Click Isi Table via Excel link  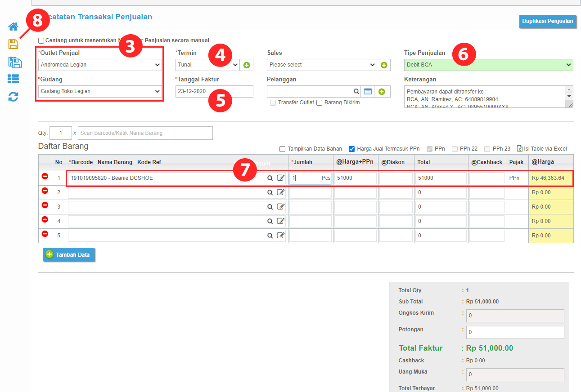tap(542, 149)
